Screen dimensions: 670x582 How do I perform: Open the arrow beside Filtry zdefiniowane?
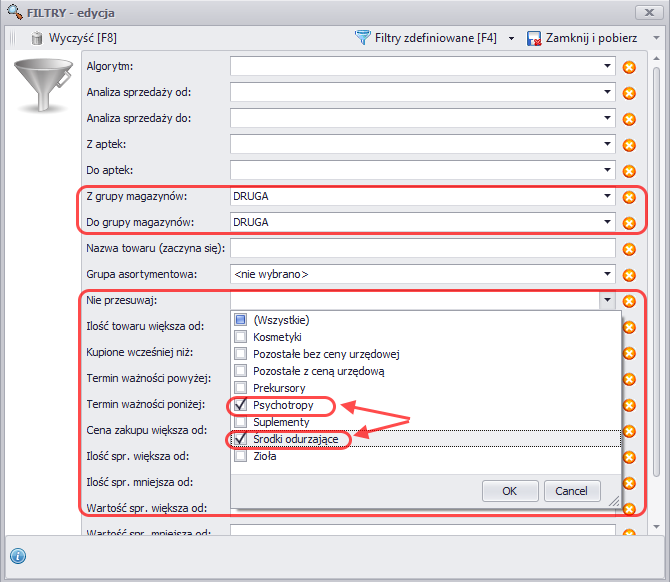coord(511,38)
